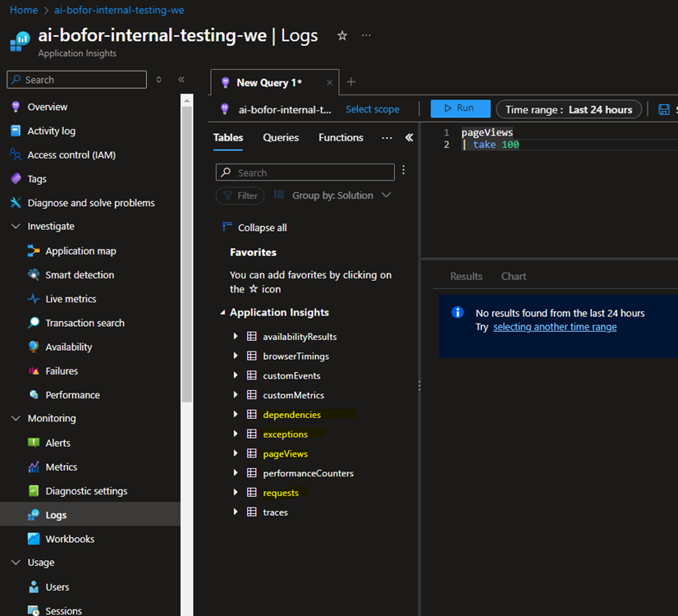Click the performanceCounters table name
Image resolution: width=678 pixels, height=616 pixels.
tap(308, 473)
